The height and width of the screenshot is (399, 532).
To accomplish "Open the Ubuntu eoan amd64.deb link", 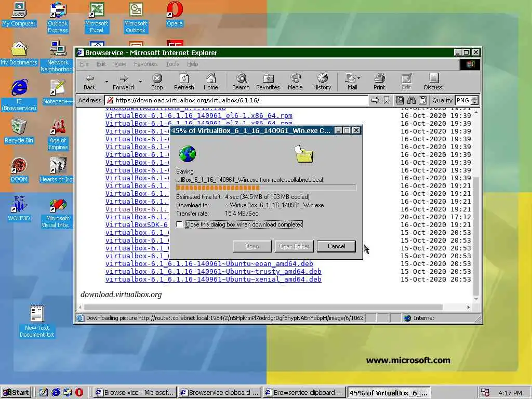I will point(209,263).
